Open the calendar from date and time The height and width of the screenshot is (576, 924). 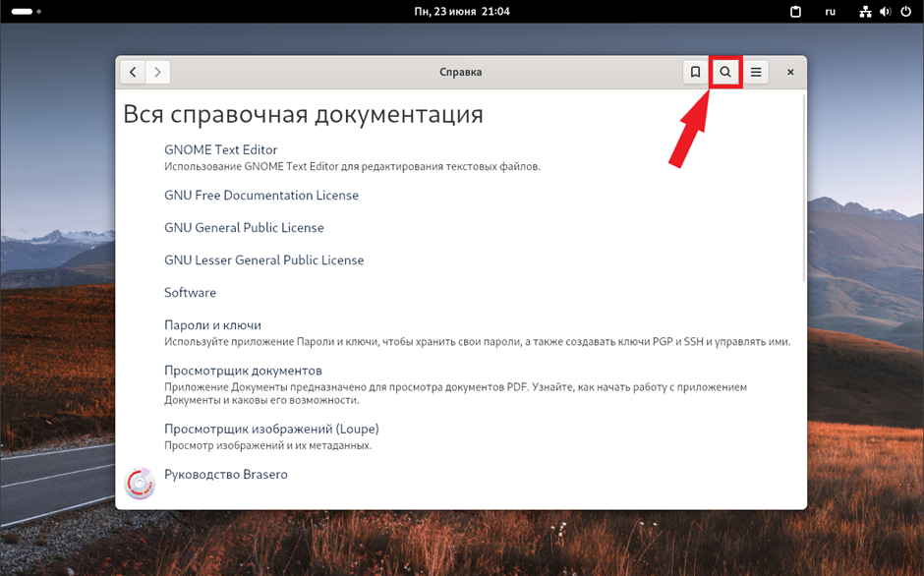462,12
